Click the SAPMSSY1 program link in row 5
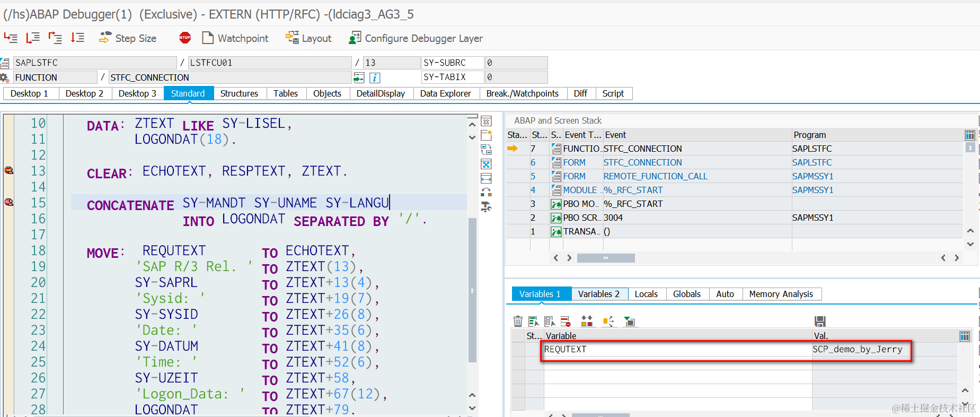980x417 pixels. point(813,176)
